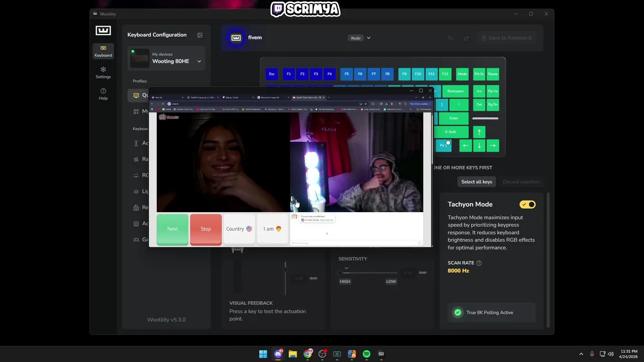Adjust the sensitivity High-Low slider

(x=369, y=273)
